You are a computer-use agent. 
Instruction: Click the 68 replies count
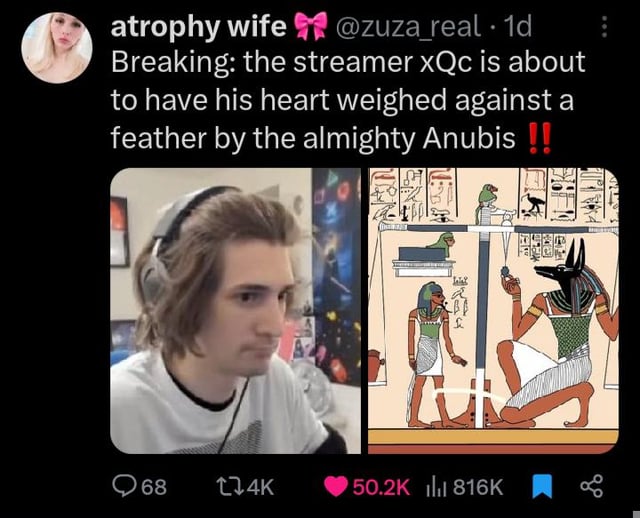point(154,487)
